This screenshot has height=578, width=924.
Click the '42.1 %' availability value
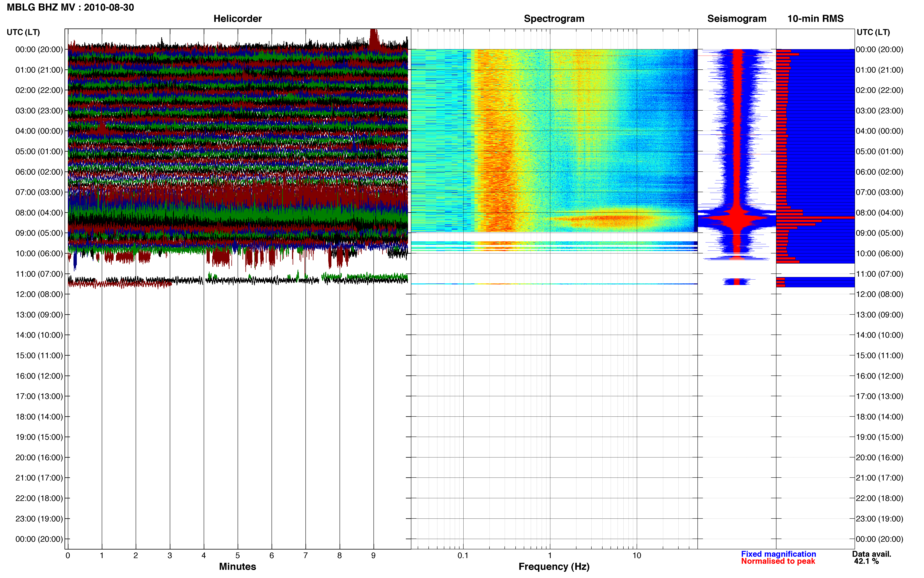click(x=866, y=561)
